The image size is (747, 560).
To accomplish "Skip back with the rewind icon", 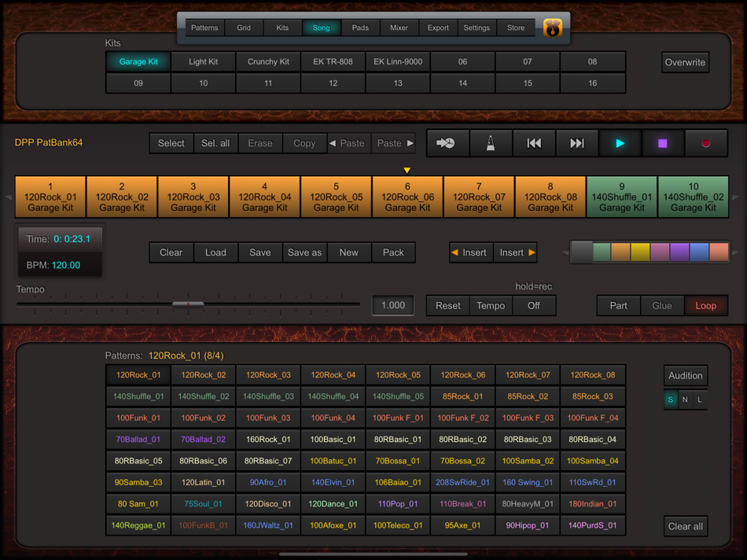I will [x=534, y=143].
